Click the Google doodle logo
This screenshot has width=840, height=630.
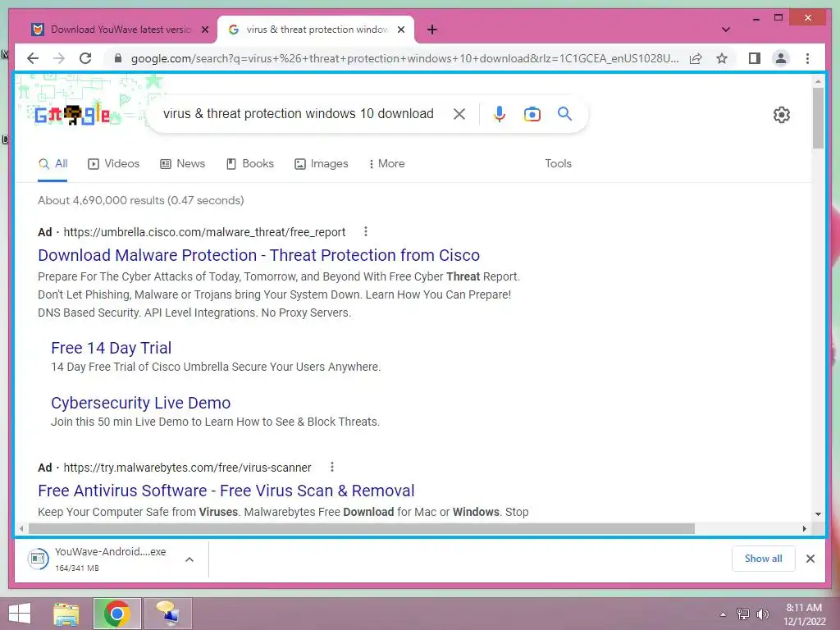[72, 115]
